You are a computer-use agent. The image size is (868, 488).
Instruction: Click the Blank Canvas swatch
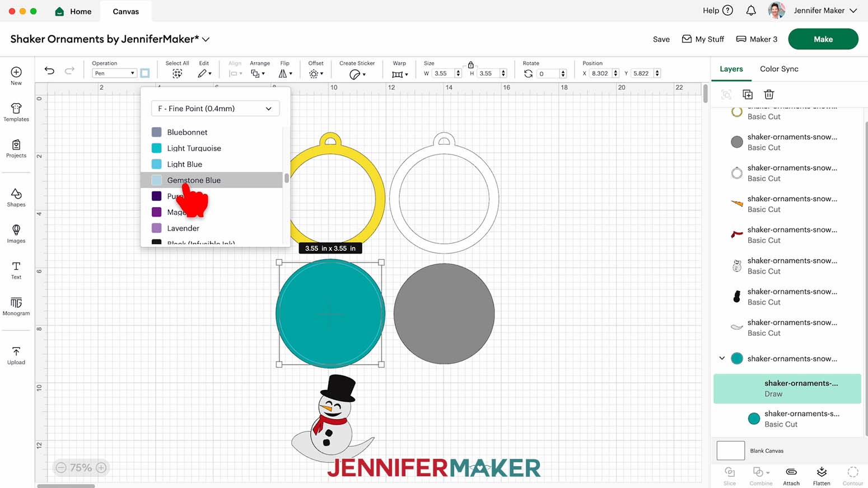coord(731,451)
